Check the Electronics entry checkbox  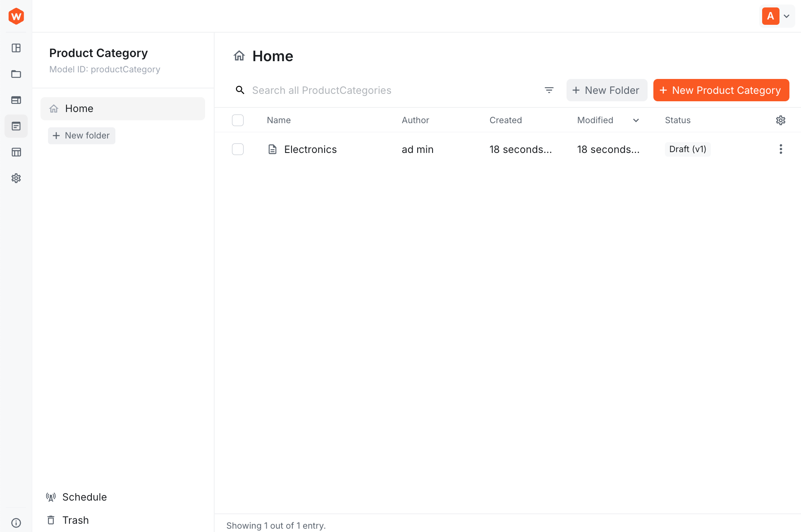(x=238, y=149)
